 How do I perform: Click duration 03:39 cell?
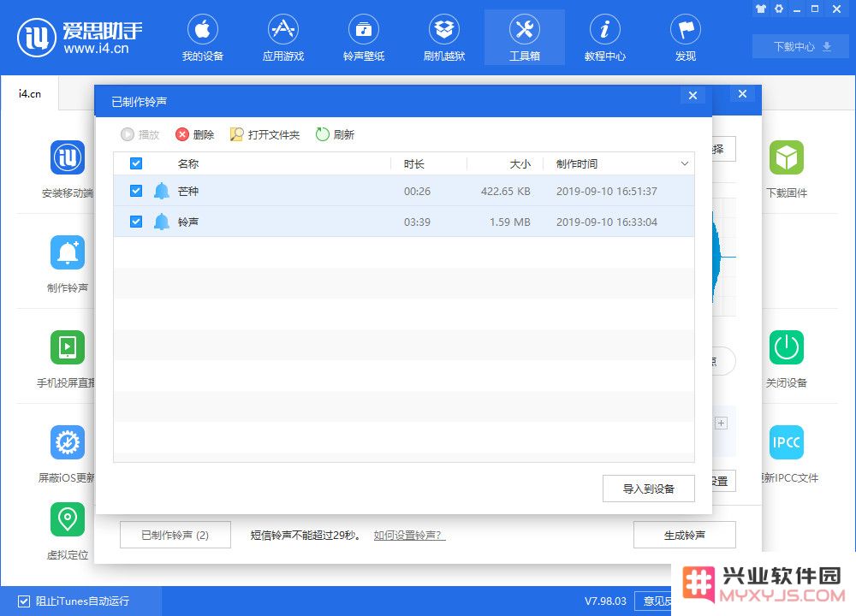tap(417, 222)
